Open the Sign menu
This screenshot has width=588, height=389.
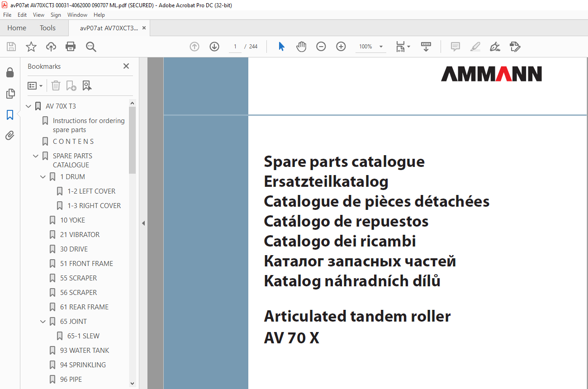56,15
